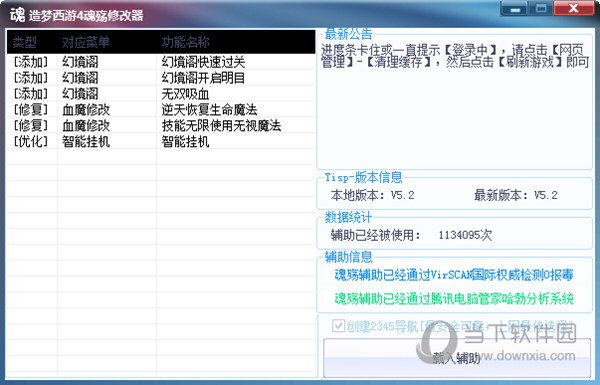Click the green 腾讯电脑管家哈勃分析系统 notice

click(454, 299)
